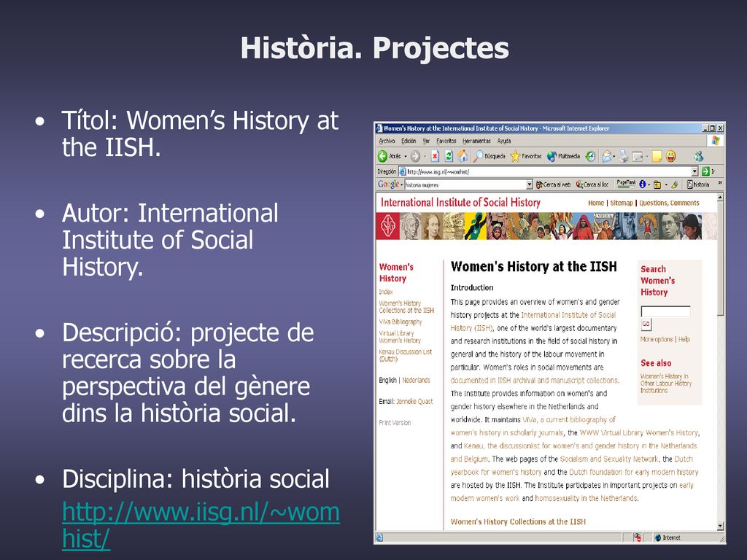Image resolution: width=747 pixels, height=560 pixels.
Task: Open the address bar dropdown arrow
Action: point(694,171)
